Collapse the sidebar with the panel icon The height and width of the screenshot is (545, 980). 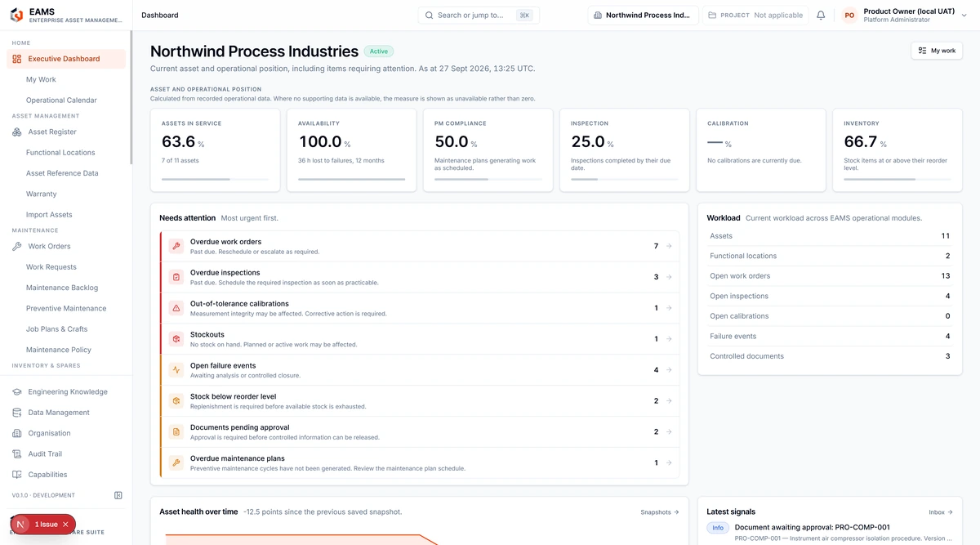tap(118, 495)
